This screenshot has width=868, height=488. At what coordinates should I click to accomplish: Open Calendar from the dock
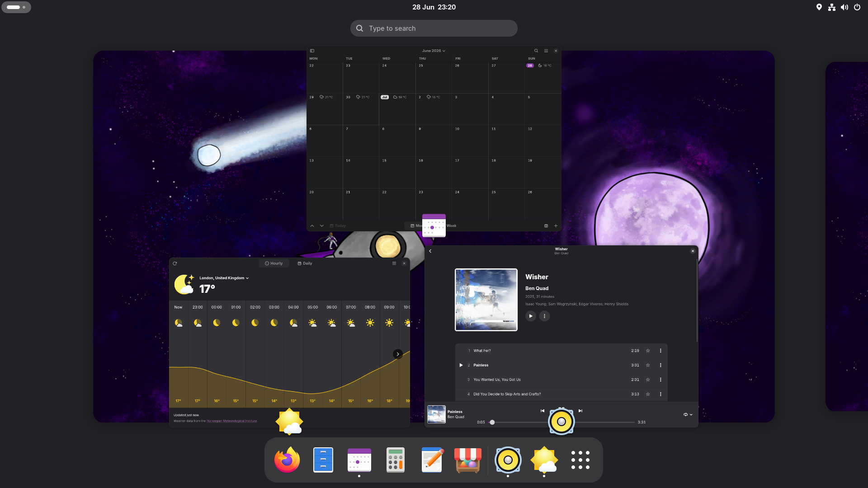click(359, 460)
